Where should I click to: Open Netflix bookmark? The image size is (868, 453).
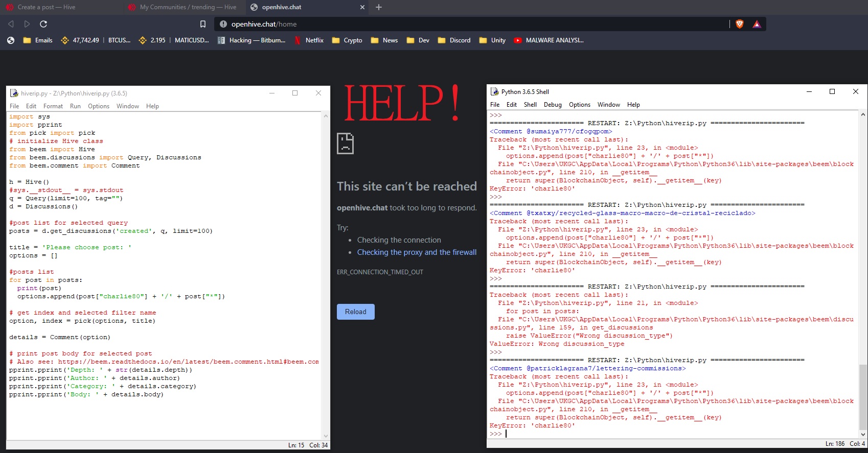[x=309, y=40]
